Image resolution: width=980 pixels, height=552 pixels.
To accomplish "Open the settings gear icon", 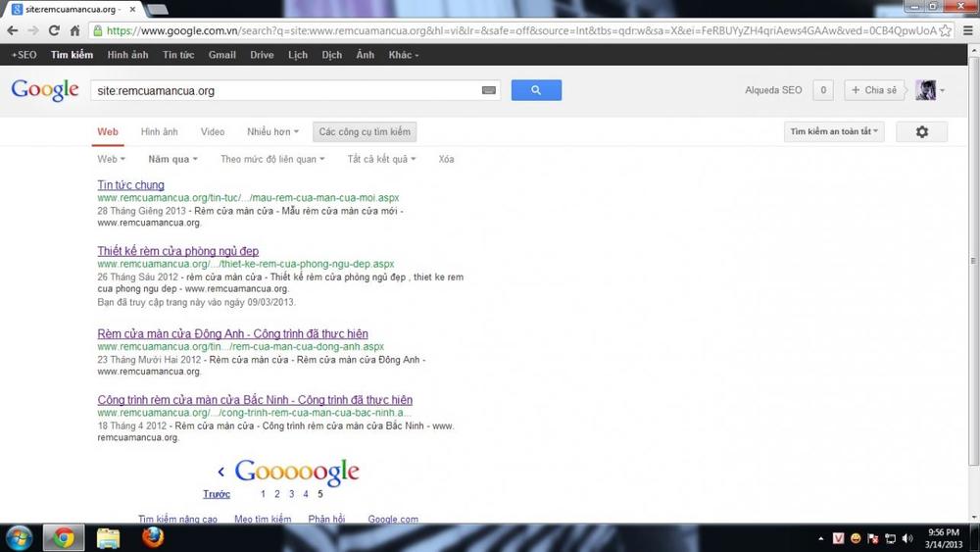I will point(922,132).
